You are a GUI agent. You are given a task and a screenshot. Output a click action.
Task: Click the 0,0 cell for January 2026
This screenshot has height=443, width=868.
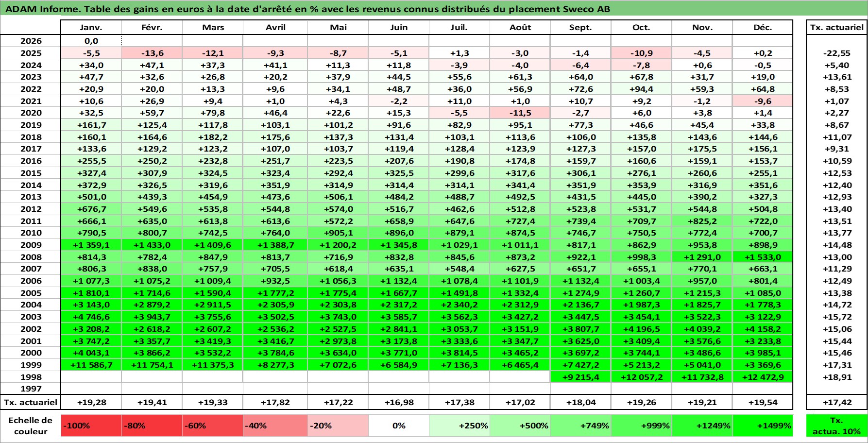(x=91, y=41)
